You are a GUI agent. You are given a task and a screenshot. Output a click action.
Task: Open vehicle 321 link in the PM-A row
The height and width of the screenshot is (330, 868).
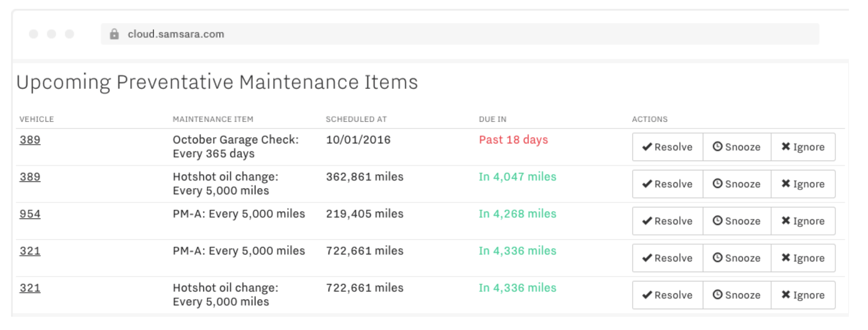coord(30,251)
